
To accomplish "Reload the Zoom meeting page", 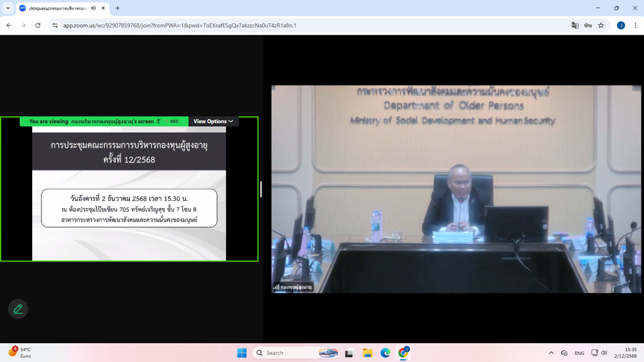I will 38,26.
